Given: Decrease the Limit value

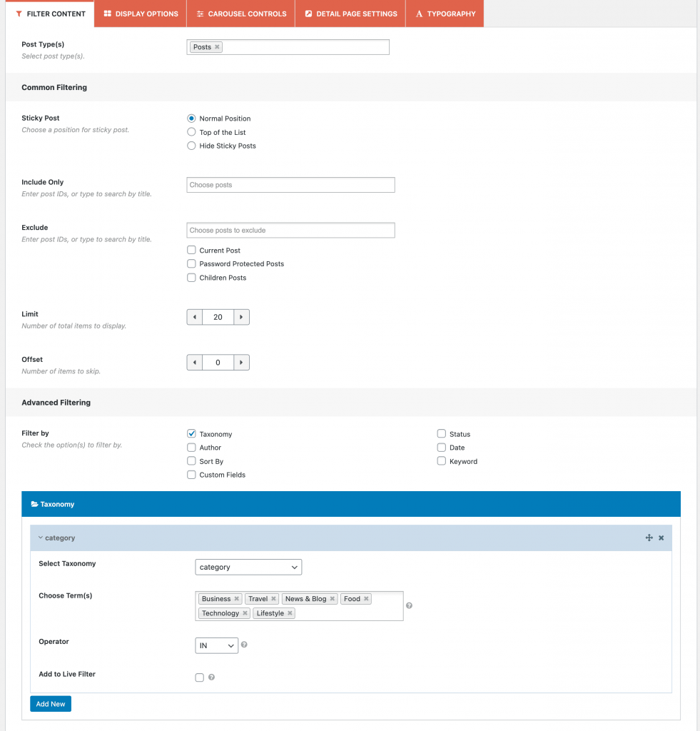Looking at the screenshot, I should (x=195, y=317).
